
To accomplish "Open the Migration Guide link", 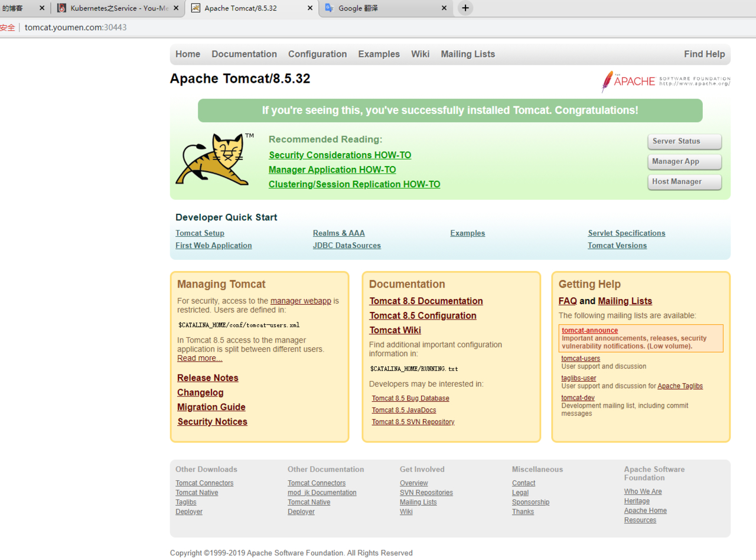I will click(211, 407).
